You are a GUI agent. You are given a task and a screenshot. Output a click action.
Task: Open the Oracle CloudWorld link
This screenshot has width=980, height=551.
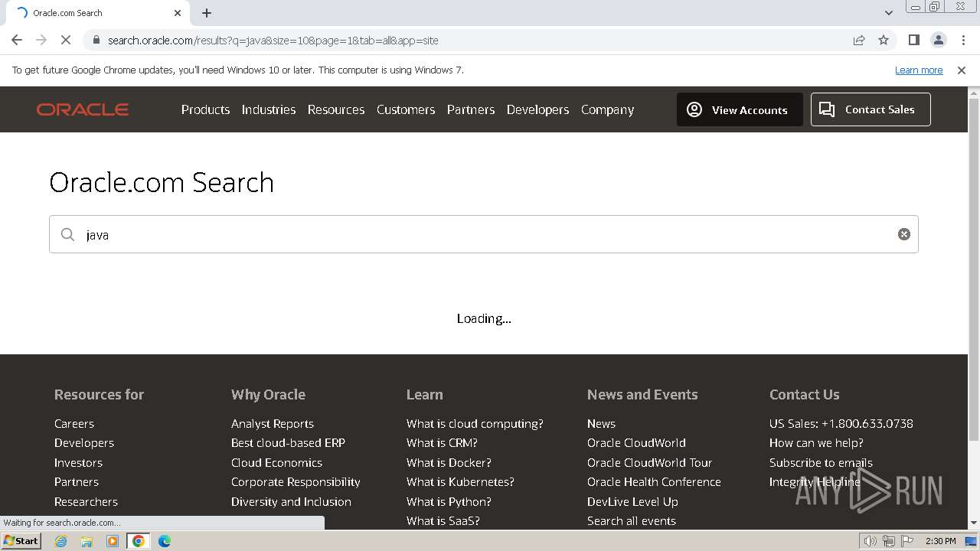(636, 442)
